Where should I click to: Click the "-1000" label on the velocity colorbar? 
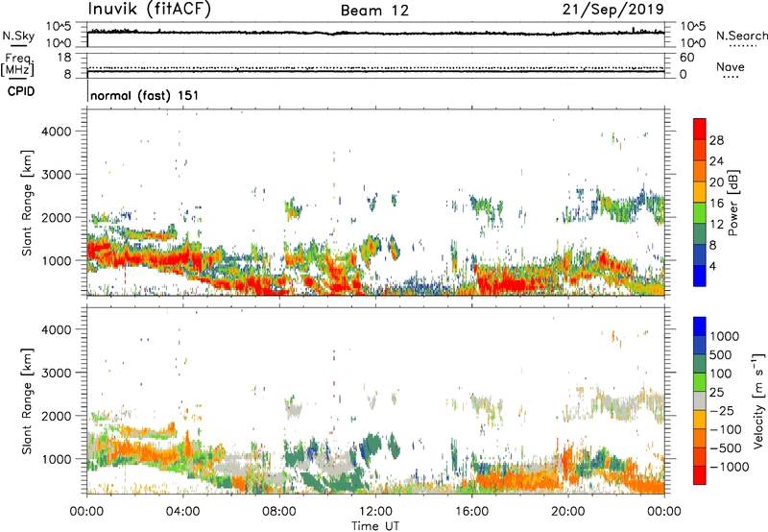pos(730,467)
